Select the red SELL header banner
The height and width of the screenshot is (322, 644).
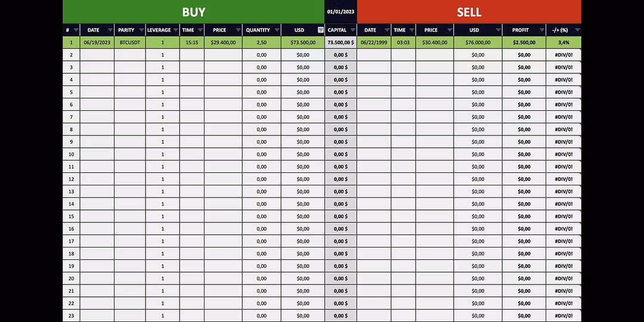tap(469, 12)
